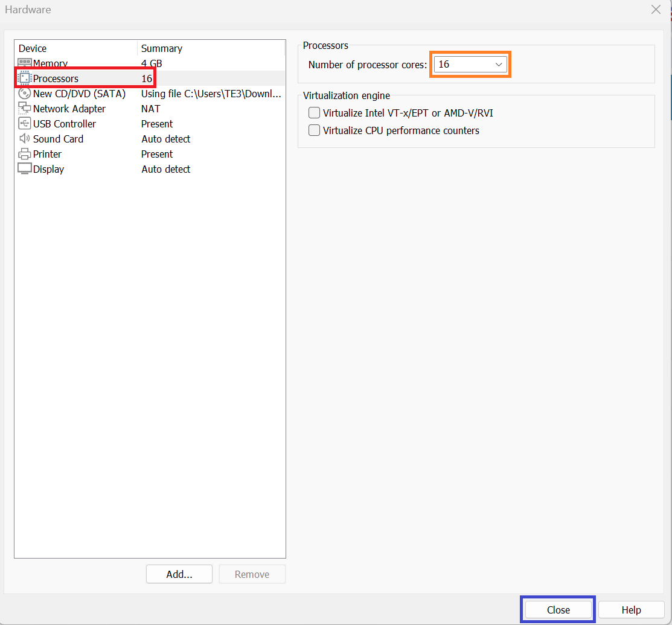Open the Number of processor cores dropdown
Screen dimensions: 672x625
point(470,64)
